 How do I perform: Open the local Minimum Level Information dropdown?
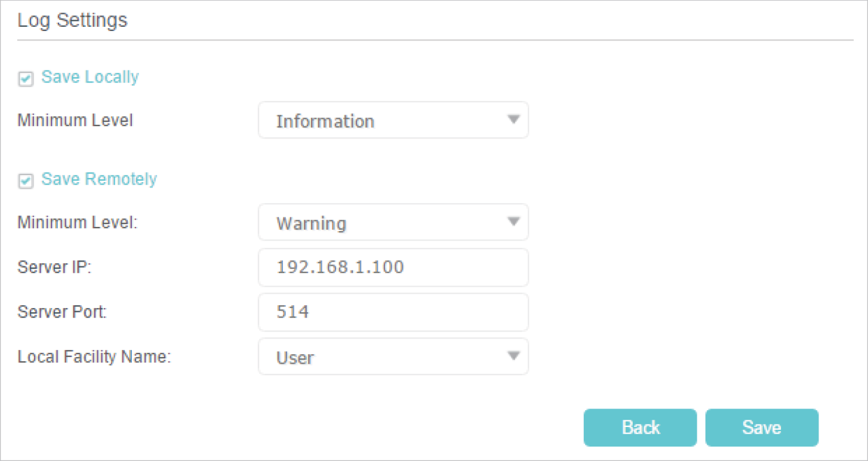(x=393, y=121)
